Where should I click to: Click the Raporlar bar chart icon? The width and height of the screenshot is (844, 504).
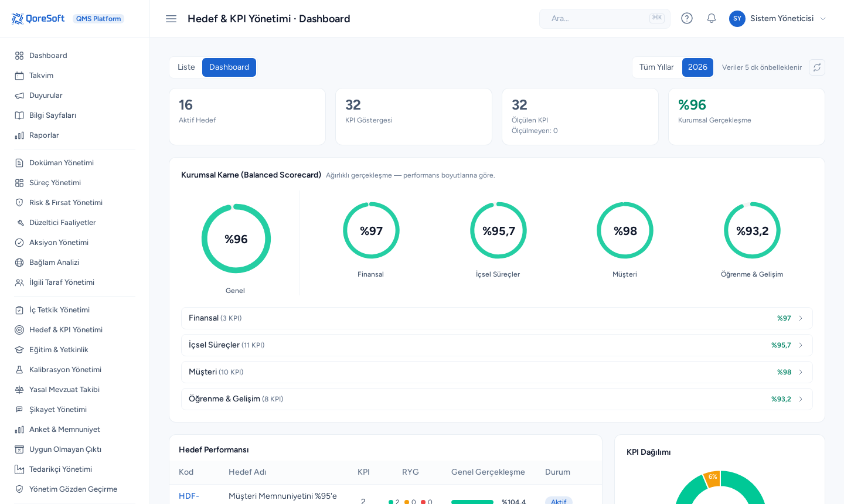click(19, 135)
